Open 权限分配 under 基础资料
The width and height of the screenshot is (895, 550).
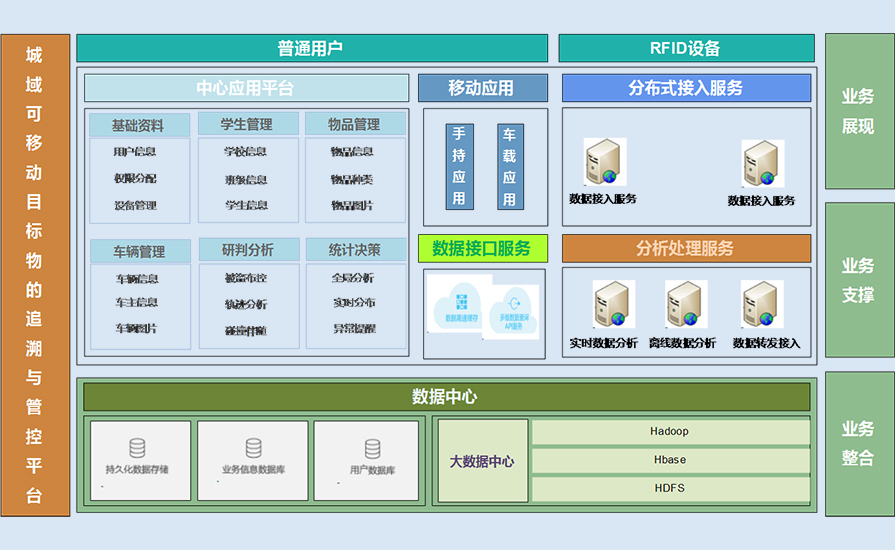(x=135, y=179)
